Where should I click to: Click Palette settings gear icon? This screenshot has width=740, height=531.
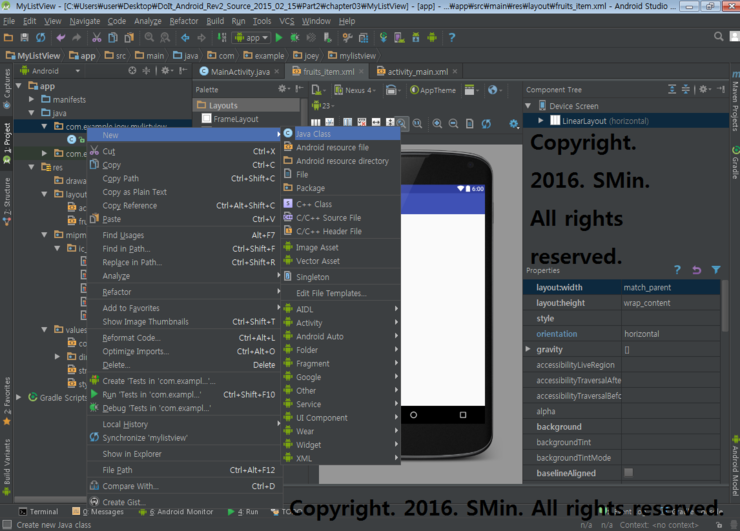284,89
